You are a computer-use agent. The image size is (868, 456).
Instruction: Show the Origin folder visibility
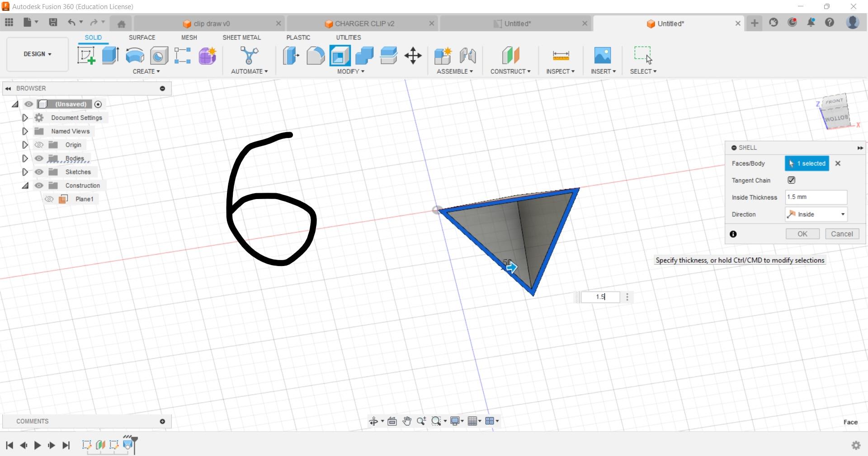point(39,145)
